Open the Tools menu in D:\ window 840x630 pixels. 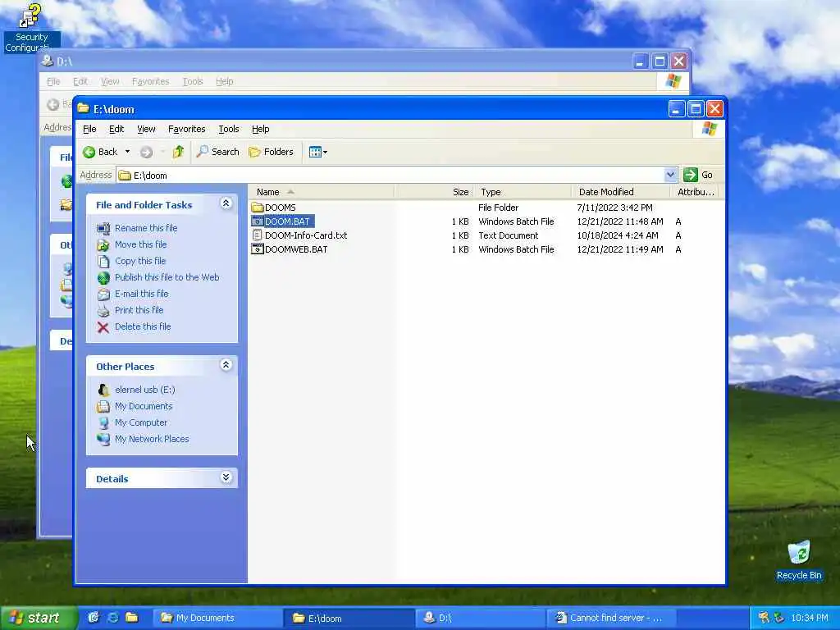tap(193, 81)
